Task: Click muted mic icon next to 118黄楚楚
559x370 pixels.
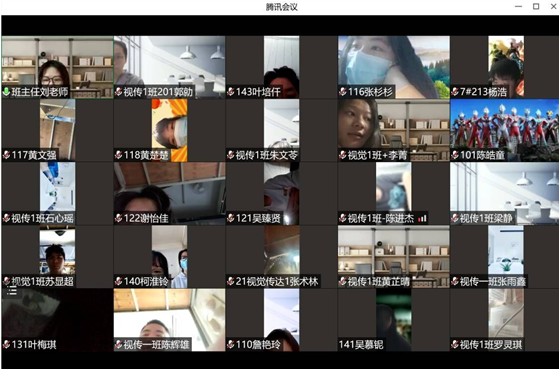Action: [119, 155]
